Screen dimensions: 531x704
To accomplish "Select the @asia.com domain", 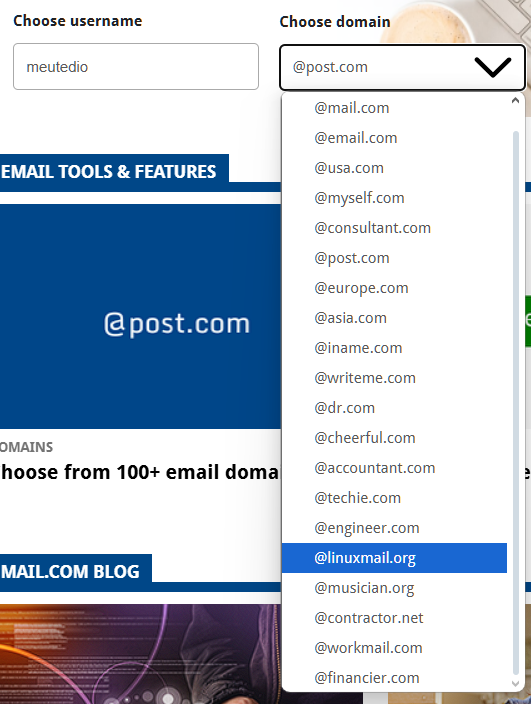I will [x=394, y=318].
